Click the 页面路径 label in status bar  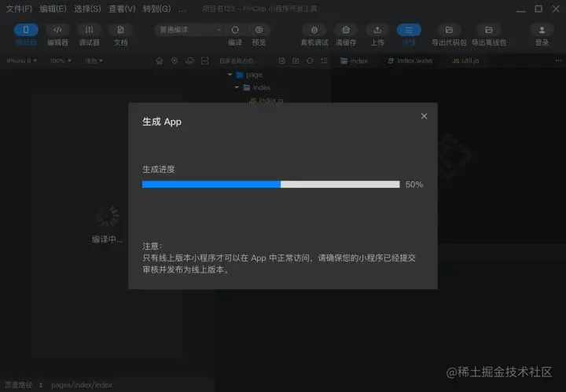click(18, 385)
